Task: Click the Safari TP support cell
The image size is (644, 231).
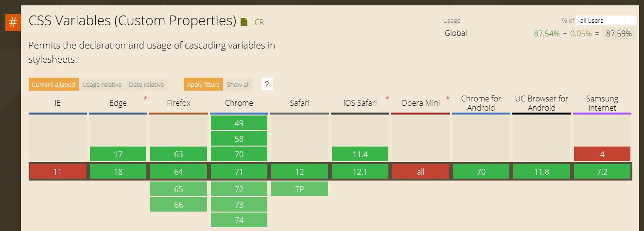Action: (x=299, y=189)
